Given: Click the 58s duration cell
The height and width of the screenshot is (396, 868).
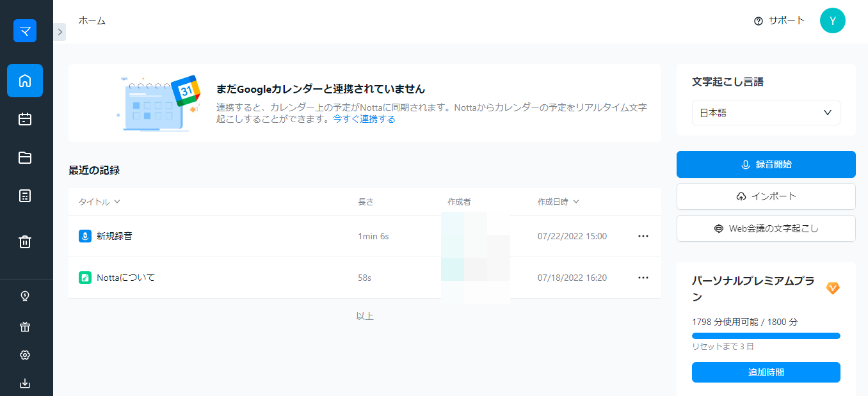Looking at the screenshot, I should [x=365, y=278].
